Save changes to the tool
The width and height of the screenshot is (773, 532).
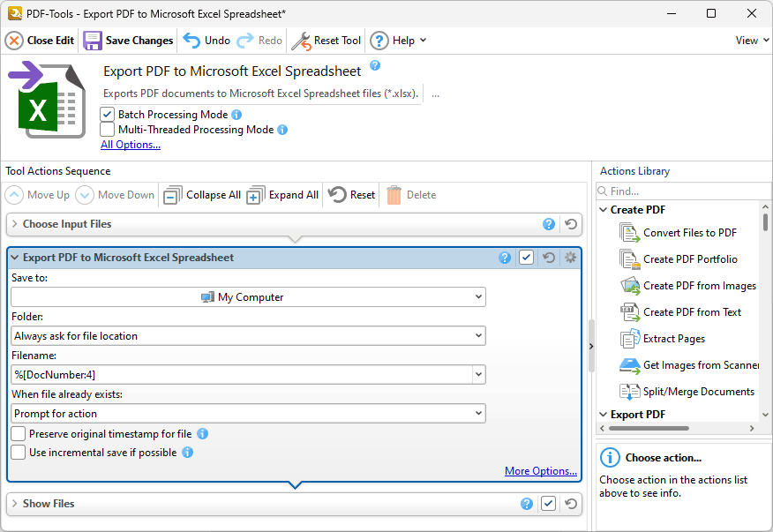click(x=128, y=41)
